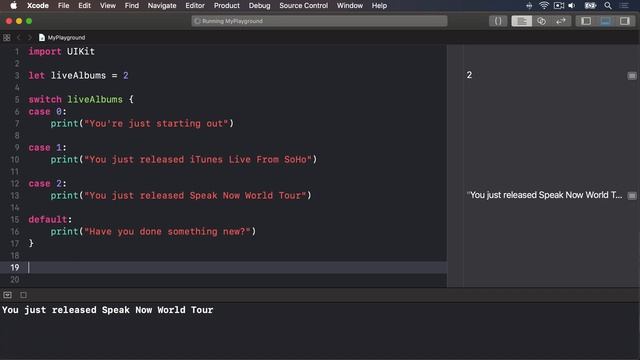This screenshot has width=640, height=360.
Task: Go forward in editor history
Action: point(29,38)
